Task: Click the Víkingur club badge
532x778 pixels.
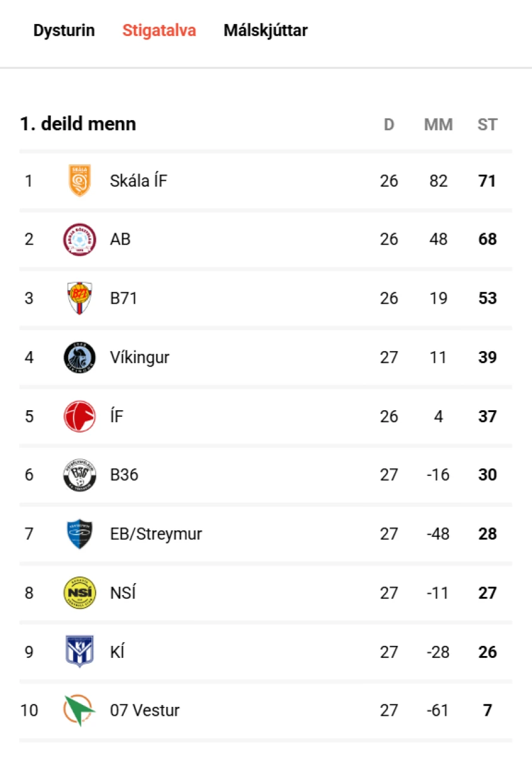Action: [x=80, y=357]
